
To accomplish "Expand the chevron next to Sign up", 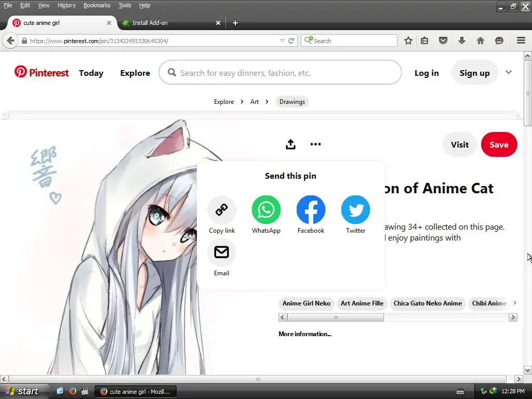I will pos(508,72).
